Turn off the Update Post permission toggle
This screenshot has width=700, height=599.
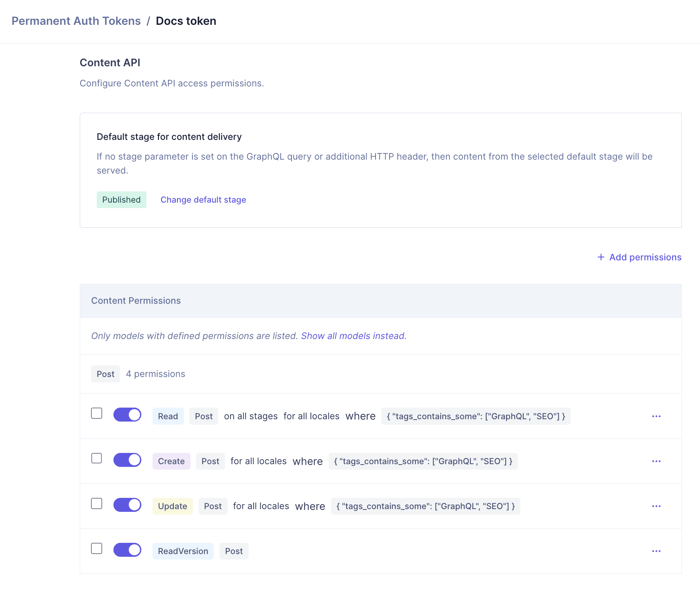click(x=127, y=505)
